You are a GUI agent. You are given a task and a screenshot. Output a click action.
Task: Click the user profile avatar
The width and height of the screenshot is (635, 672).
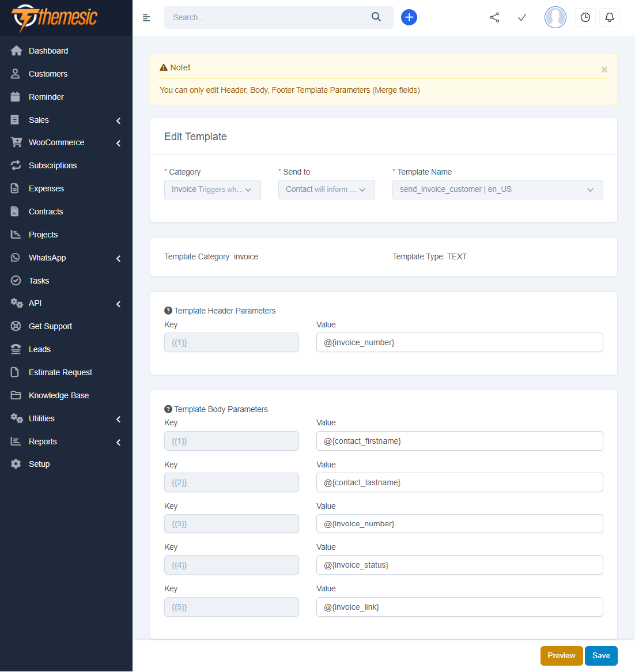555,17
